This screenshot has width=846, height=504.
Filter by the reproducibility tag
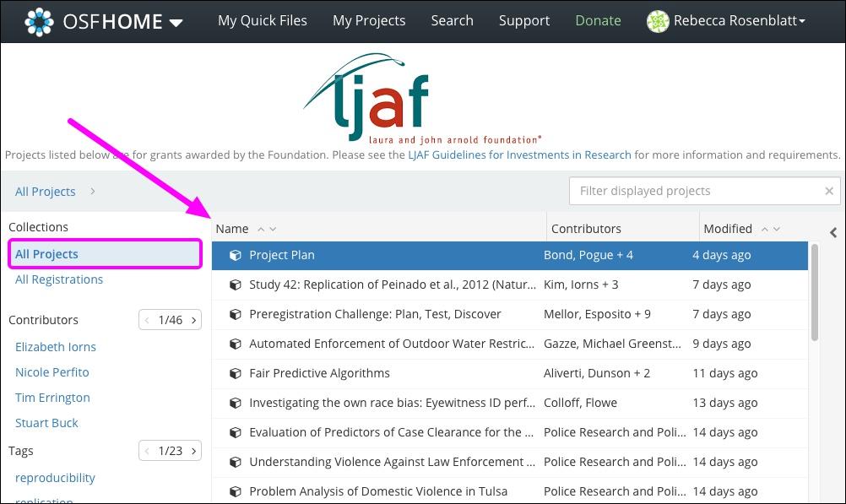click(55, 478)
